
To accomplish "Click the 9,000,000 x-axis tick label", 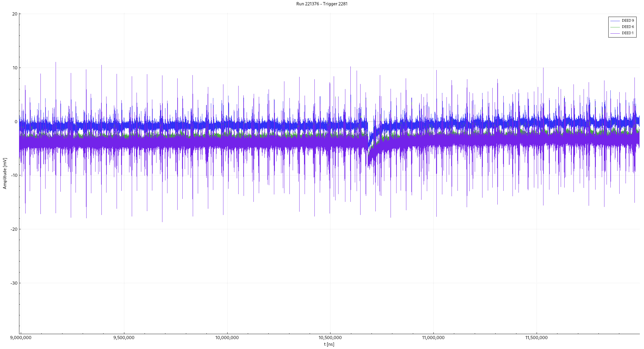I will tap(21, 338).
